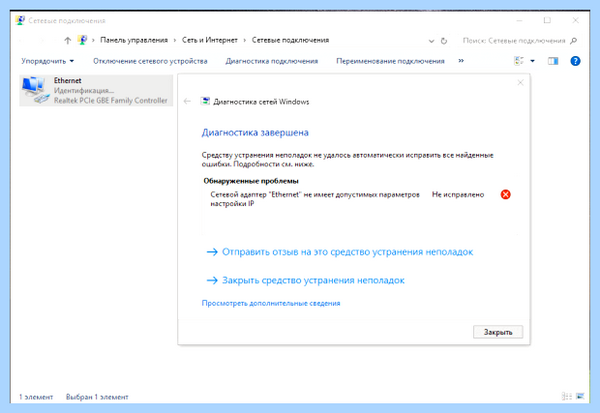Click Переименование подключения in toolbar
The width and height of the screenshot is (600, 413).
(390, 61)
